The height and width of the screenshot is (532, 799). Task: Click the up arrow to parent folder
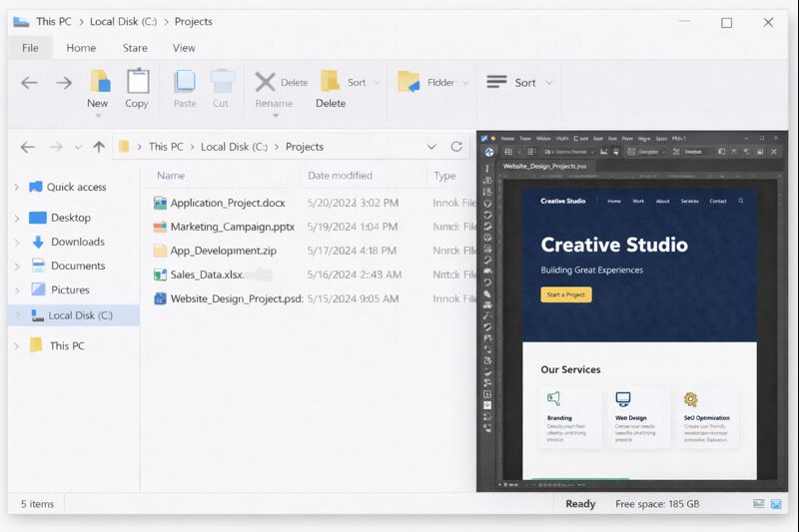click(x=99, y=147)
